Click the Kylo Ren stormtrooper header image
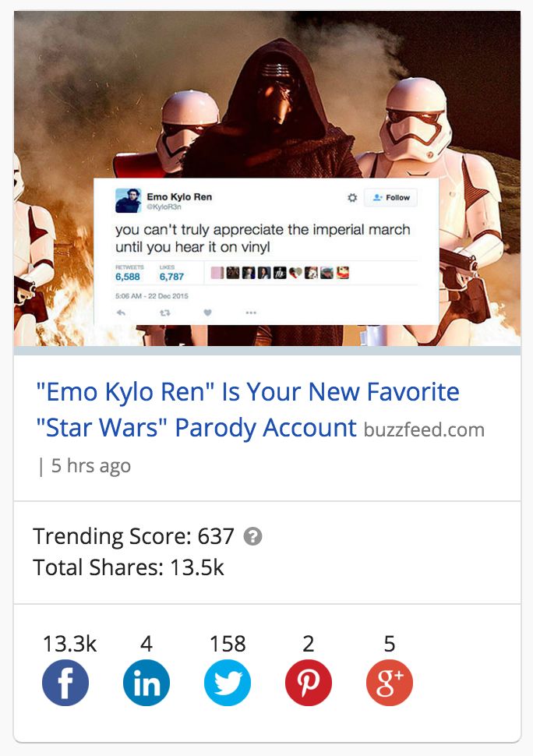Screen dimensions: 533x756 pyautogui.click(x=266, y=94)
